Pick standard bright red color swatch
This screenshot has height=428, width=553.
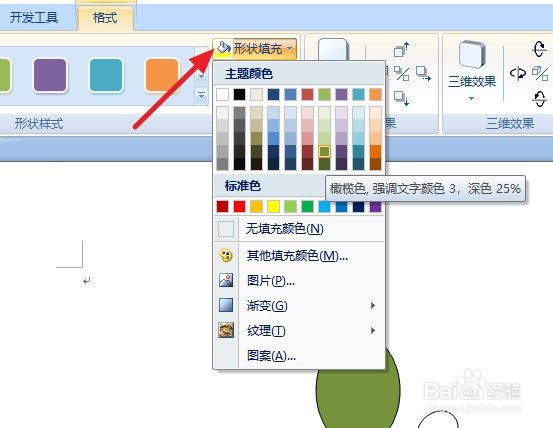point(239,207)
